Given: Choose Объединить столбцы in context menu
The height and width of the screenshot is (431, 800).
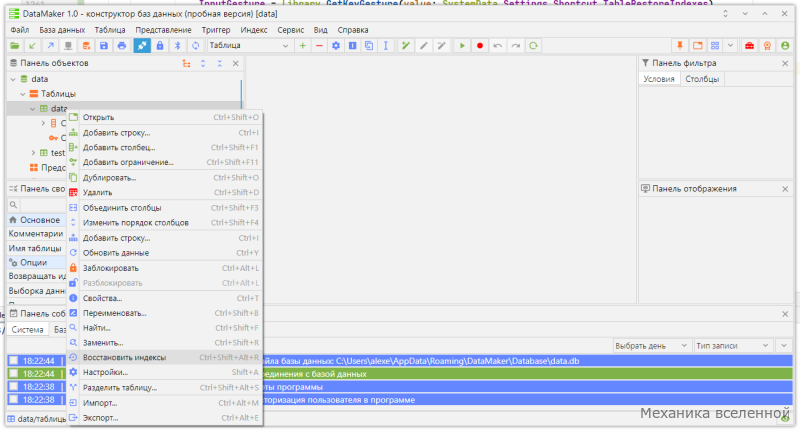Looking at the screenshot, I should pyautogui.click(x=165, y=208).
